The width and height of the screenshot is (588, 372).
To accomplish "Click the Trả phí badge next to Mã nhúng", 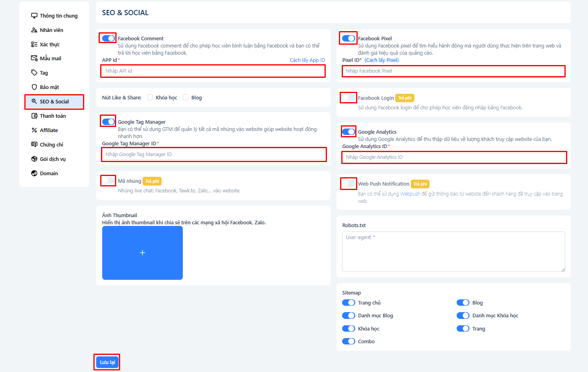I will click(152, 181).
